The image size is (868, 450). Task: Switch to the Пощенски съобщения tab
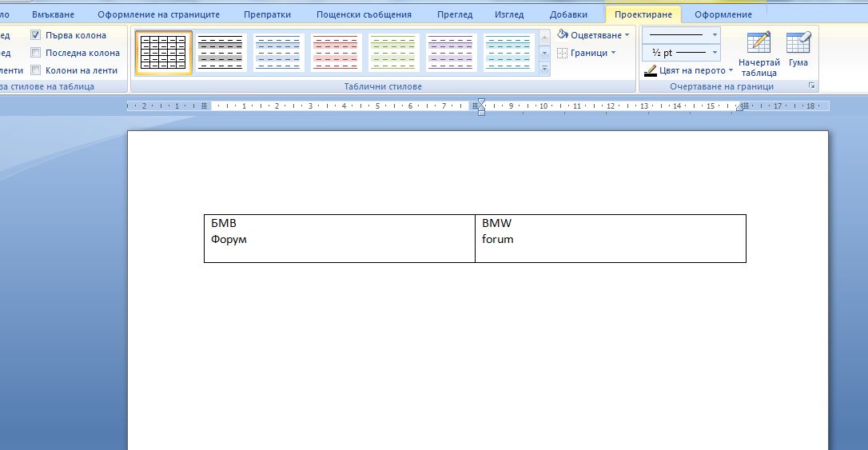tap(364, 14)
